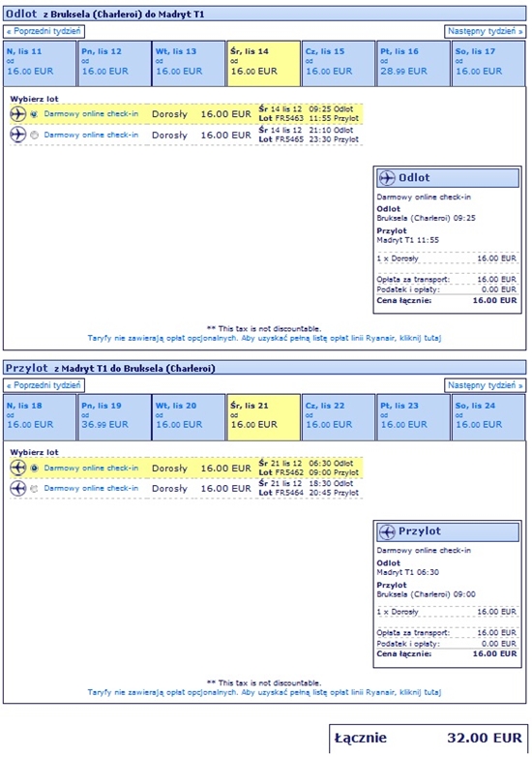The image size is (532, 757).
Task: Go to previous week for return flights
Action: point(44,385)
